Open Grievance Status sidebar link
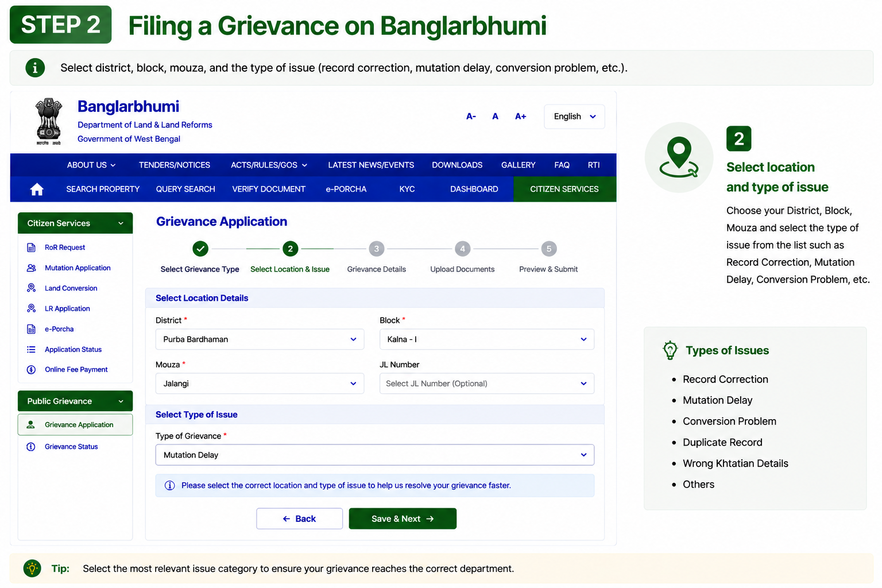 pos(71,447)
